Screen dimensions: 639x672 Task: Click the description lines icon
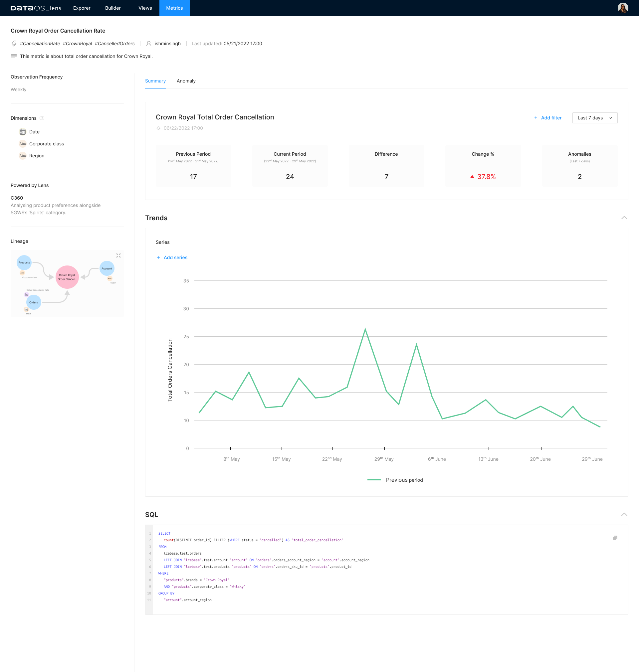14,56
